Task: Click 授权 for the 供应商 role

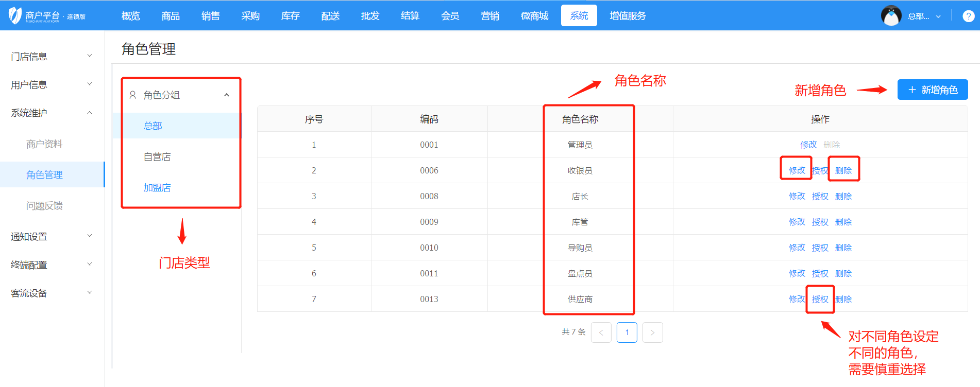Action: 820,299
